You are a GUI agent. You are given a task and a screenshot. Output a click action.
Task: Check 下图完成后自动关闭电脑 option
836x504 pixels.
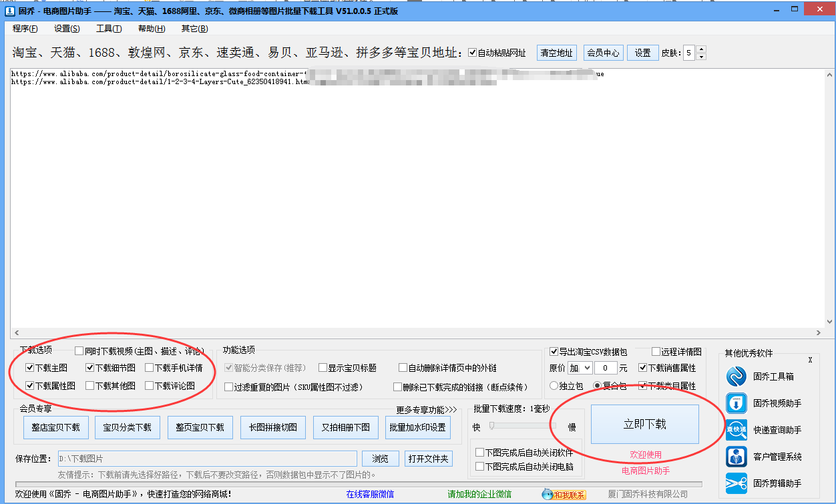coord(479,467)
